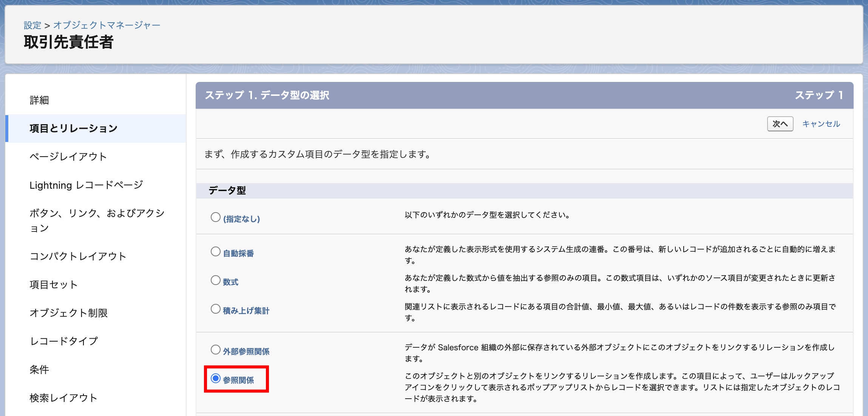Select the 外部参照関係 radio button
Viewport: 868px width, 416px height.
pos(216,350)
